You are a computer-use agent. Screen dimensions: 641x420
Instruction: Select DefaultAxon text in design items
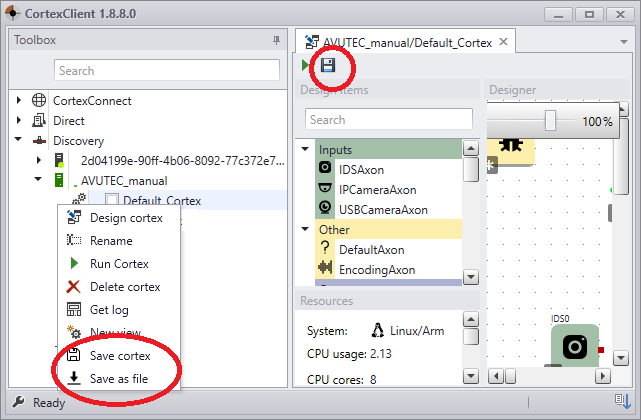372,249
